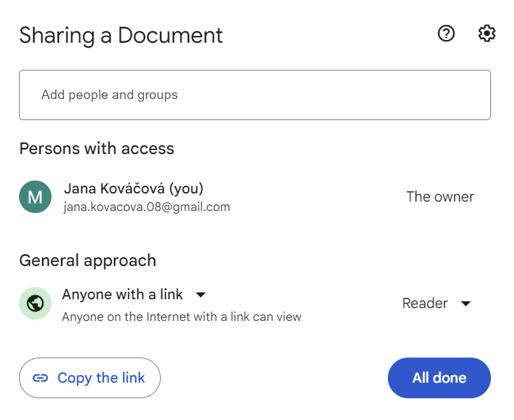Copy the link to the document

point(90,378)
